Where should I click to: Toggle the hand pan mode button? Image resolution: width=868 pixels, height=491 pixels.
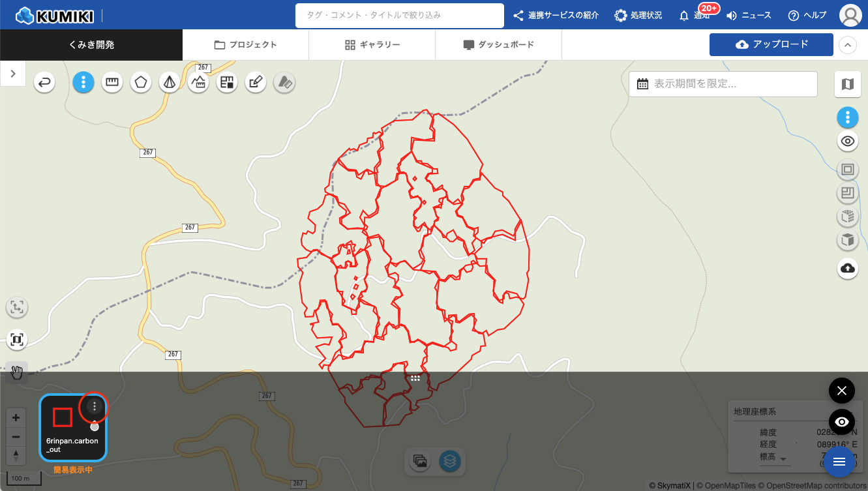[x=16, y=372]
